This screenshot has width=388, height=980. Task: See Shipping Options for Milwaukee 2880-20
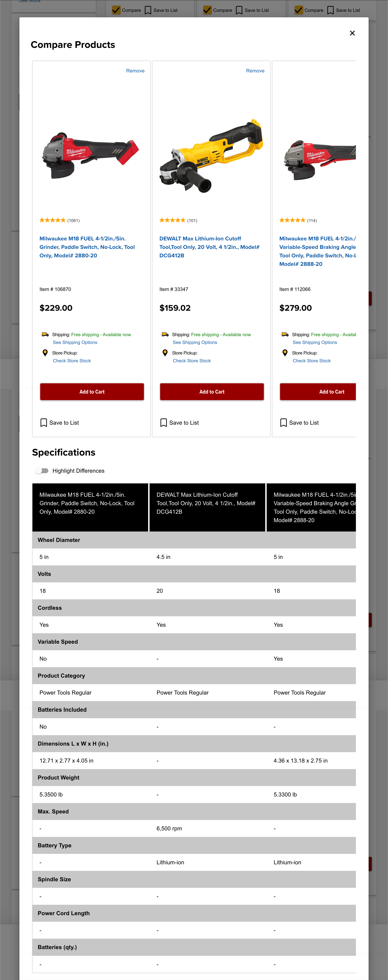[x=75, y=342]
